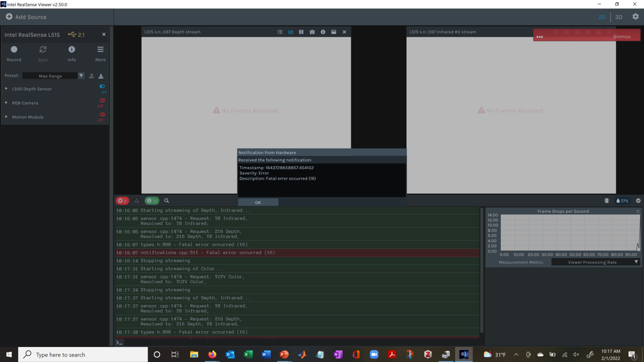
Task: Open the log search magnifier
Action: (167, 201)
